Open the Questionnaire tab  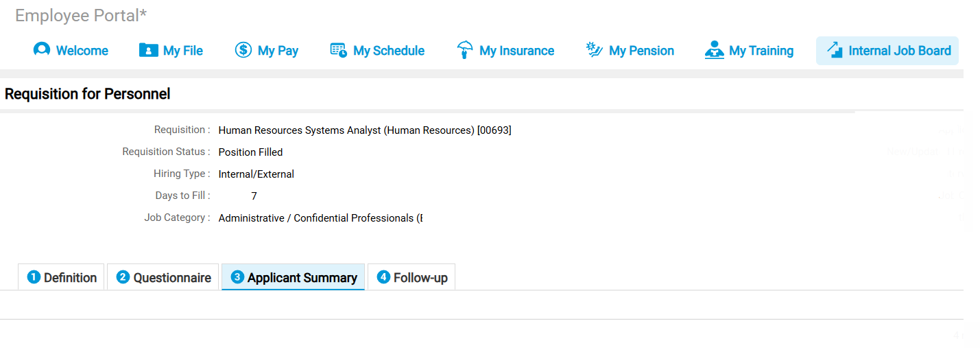pos(163,277)
